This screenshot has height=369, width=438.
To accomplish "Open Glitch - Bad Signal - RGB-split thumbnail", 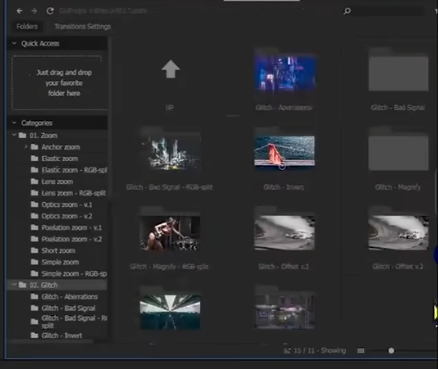I will (x=171, y=151).
